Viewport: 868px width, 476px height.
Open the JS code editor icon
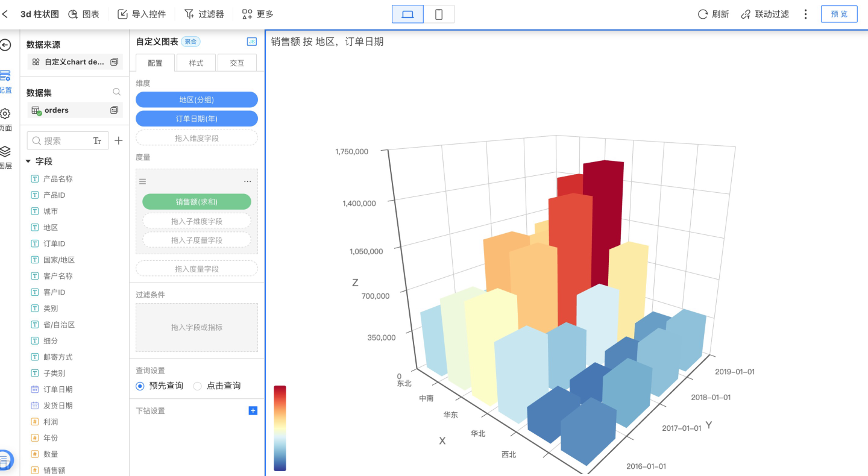pyautogui.click(x=252, y=42)
